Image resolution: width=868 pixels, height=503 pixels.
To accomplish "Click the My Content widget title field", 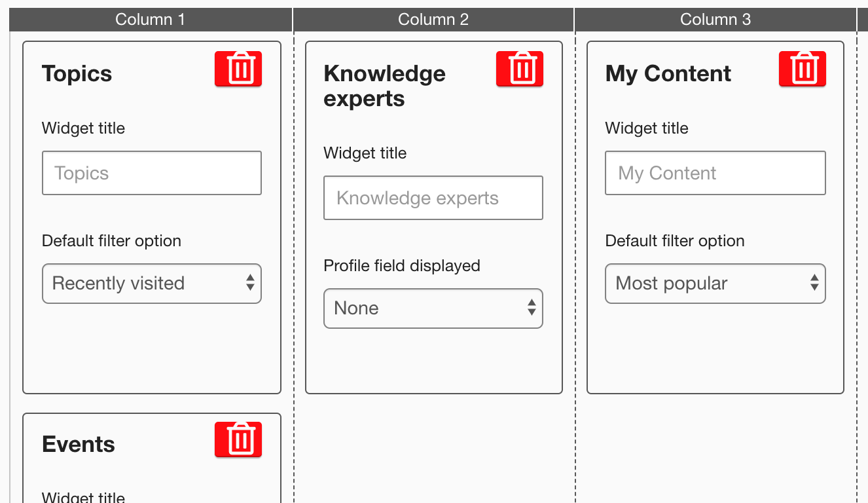I will (x=715, y=173).
